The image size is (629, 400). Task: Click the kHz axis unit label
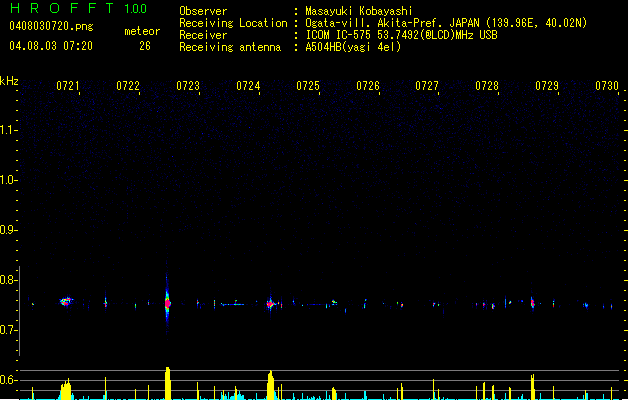9,81
